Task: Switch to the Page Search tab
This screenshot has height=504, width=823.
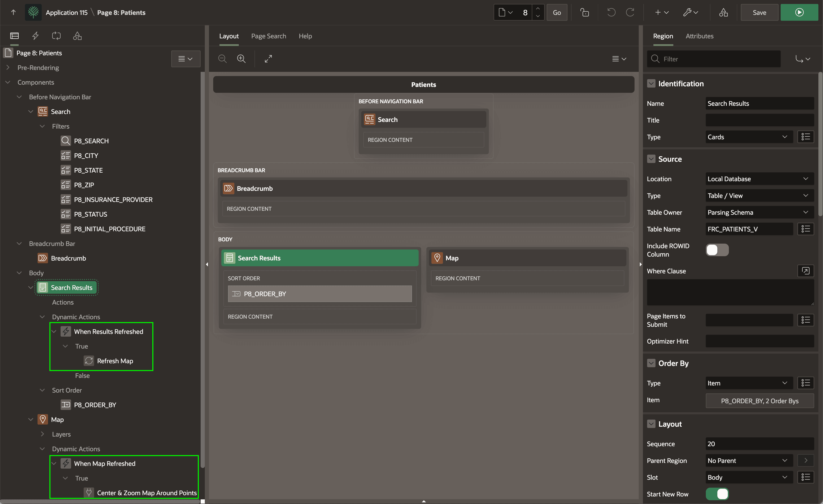Action: (x=269, y=36)
